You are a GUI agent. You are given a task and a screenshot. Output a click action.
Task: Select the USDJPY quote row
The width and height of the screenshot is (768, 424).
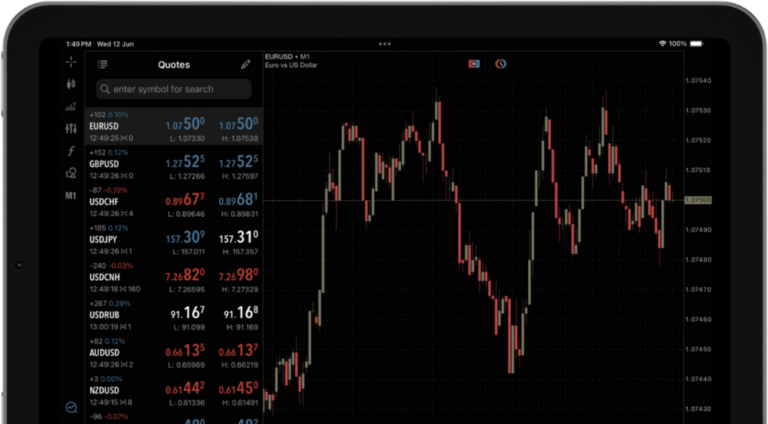(174, 235)
